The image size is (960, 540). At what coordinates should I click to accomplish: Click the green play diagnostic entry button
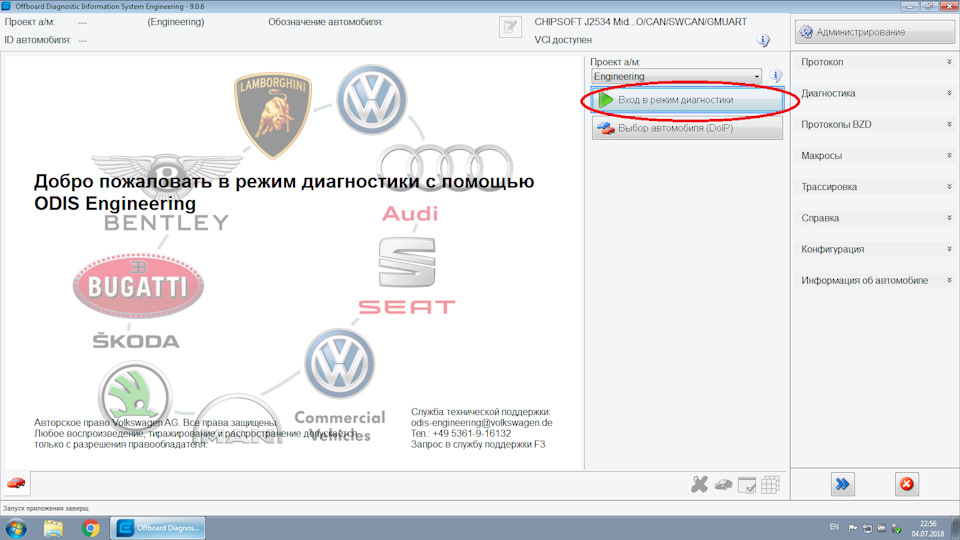coord(687,100)
